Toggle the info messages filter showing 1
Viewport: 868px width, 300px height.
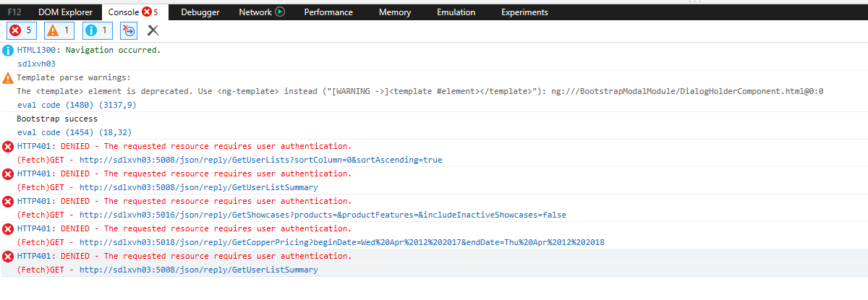[x=97, y=30]
